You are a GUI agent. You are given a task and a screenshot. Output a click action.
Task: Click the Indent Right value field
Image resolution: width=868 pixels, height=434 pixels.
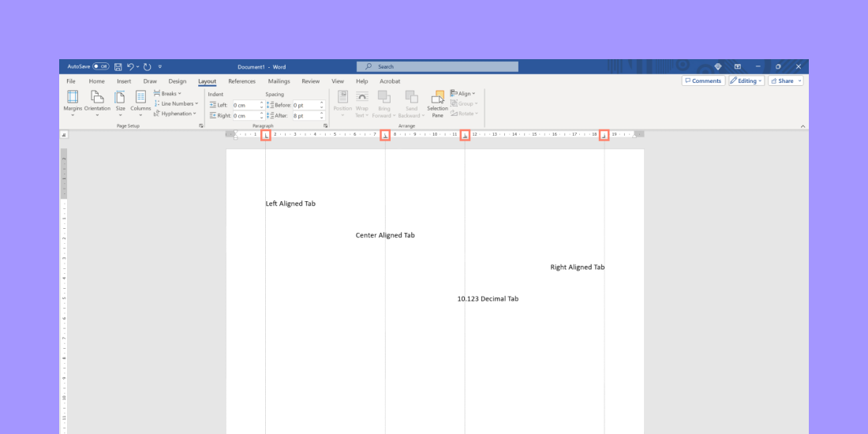(x=245, y=116)
